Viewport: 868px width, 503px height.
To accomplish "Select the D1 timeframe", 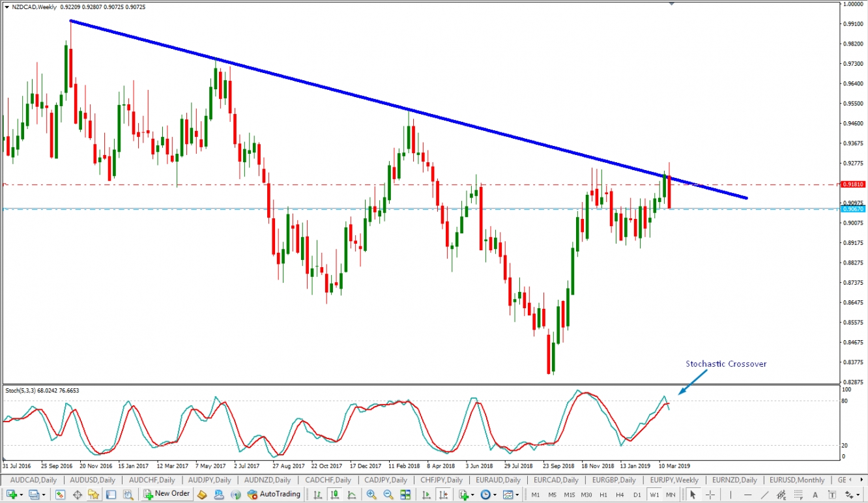I will coord(637,495).
